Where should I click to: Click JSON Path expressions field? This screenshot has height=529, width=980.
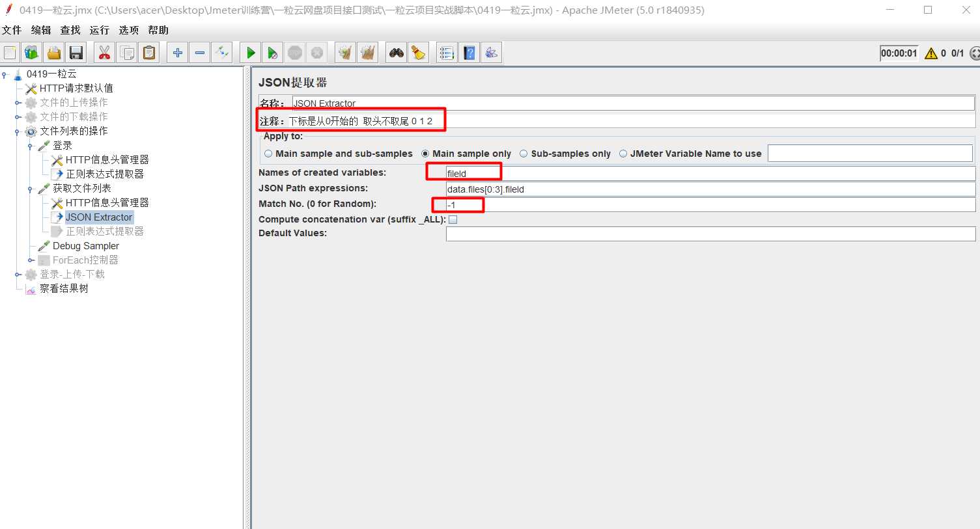click(x=710, y=189)
